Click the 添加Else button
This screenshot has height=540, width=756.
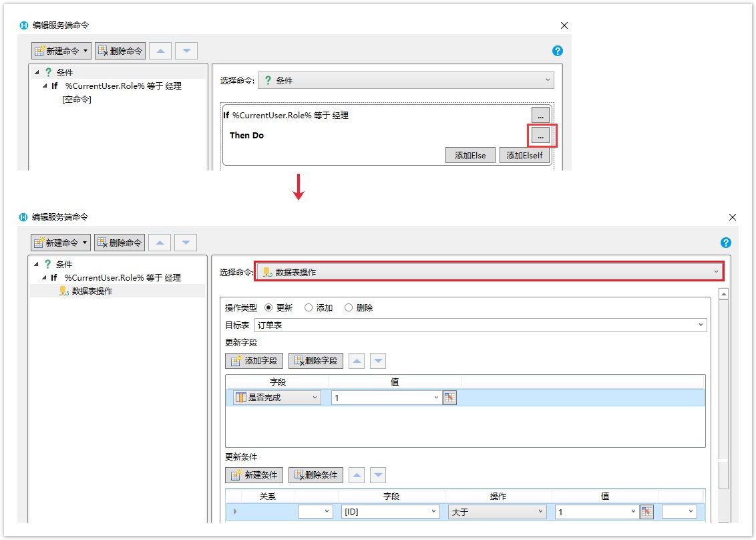click(x=470, y=156)
